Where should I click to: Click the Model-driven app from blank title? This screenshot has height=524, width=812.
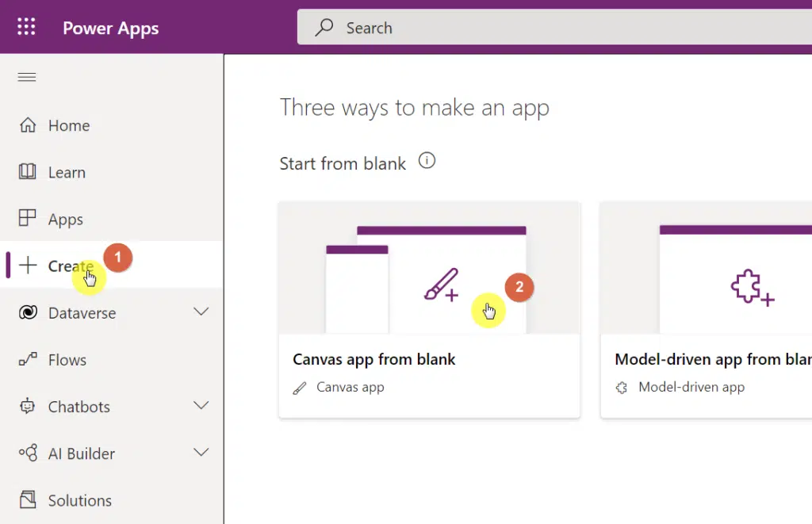[713, 359]
